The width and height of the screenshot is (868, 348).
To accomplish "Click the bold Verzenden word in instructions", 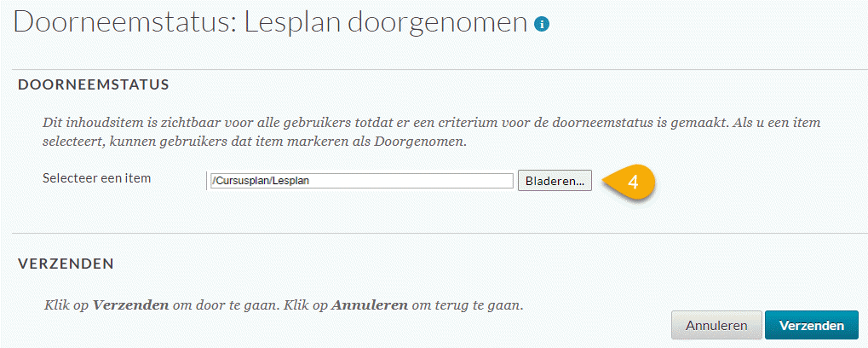I will (x=130, y=305).
